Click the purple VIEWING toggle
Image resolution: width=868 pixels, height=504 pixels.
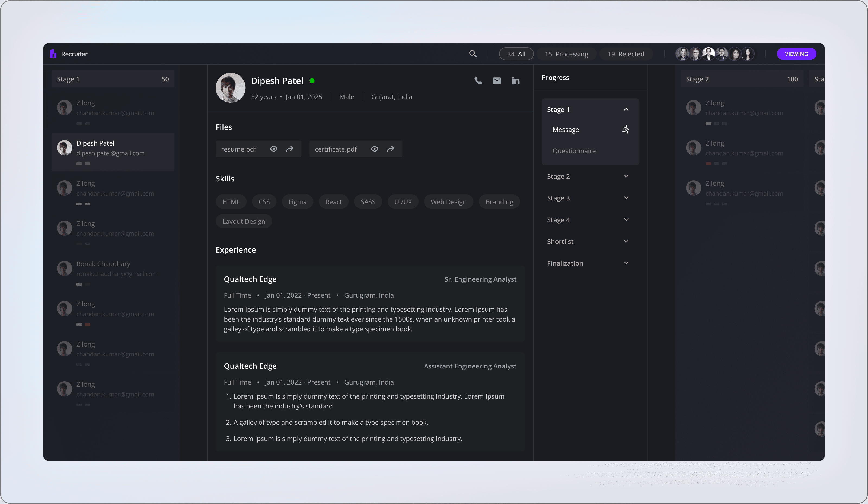[796, 54]
